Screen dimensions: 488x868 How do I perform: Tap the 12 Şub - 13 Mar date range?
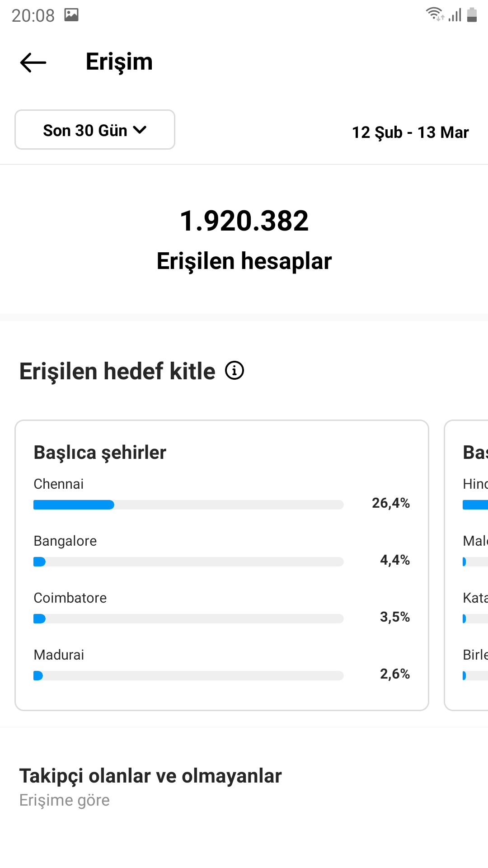point(410,132)
